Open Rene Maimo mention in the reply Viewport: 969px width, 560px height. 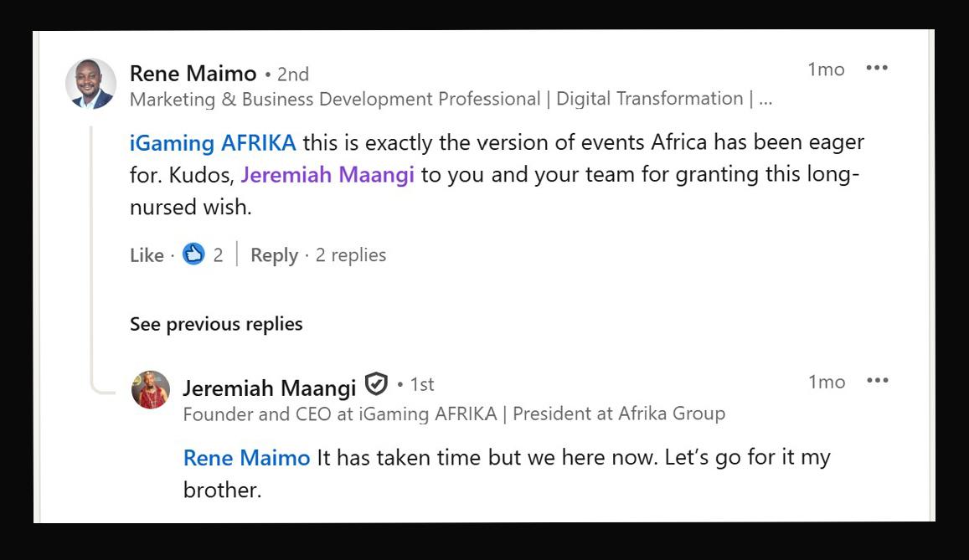[x=246, y=458]
